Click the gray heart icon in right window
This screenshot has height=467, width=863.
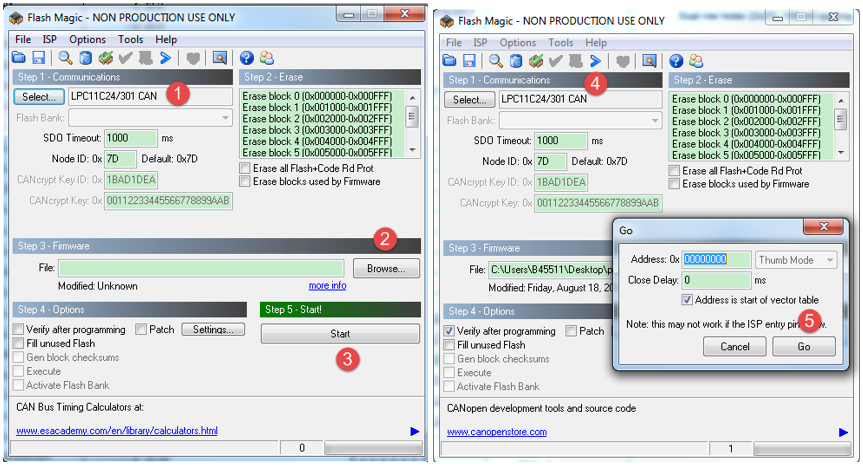[622, 61]
